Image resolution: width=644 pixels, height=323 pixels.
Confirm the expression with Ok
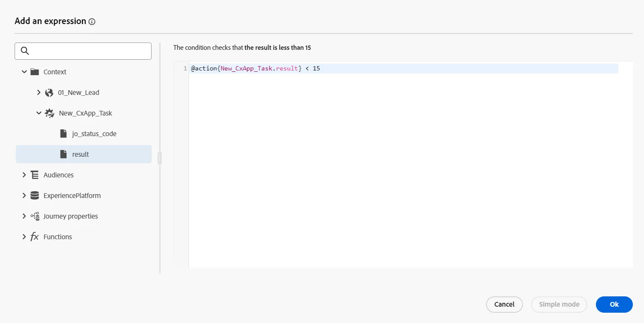(x=614, y=304)
